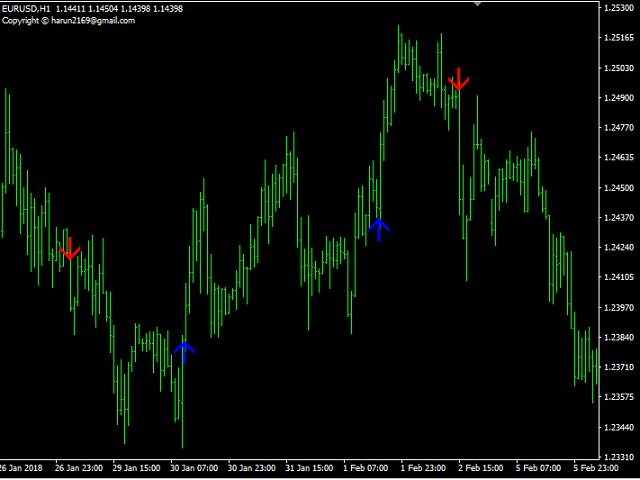The height and width of the screenshot is (480, 640).
Task: Click the 26 Jan 23:00 time axis label
Action: click(79, 468)
